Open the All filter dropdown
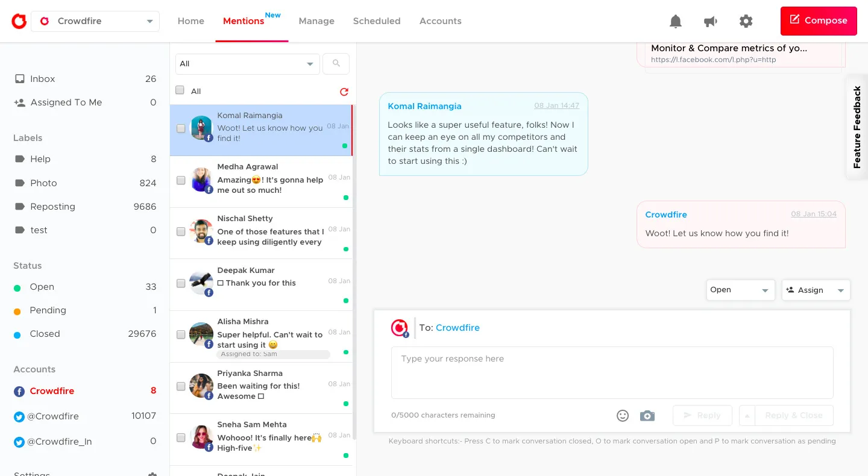This screenshot has width=868, height=476. point(248,64)
